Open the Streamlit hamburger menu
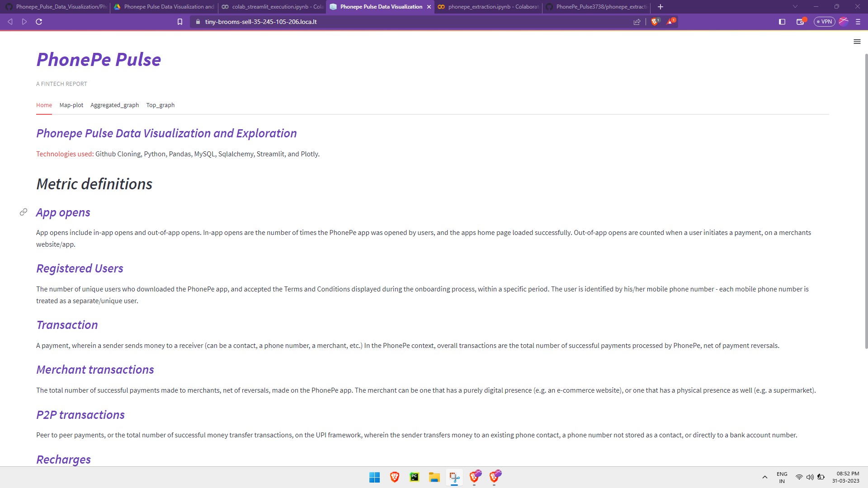 [857, 42]
